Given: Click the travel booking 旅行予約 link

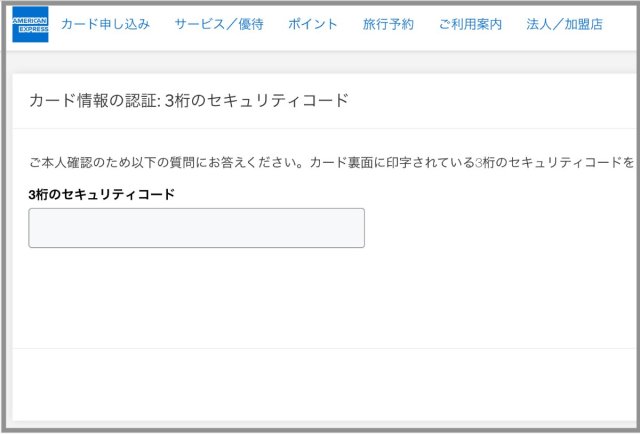Looking at the screenshot, I should tap(388, 24).
